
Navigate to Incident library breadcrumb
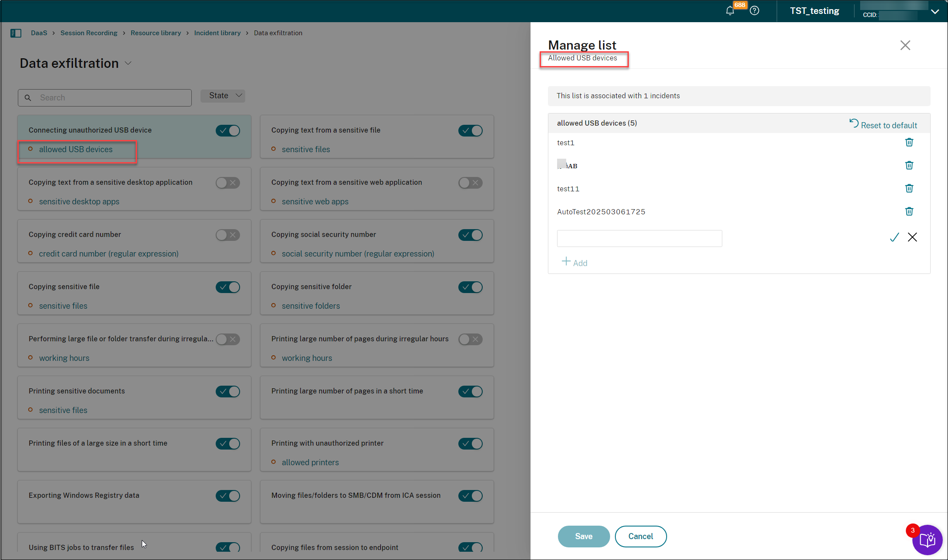[217, 33]
